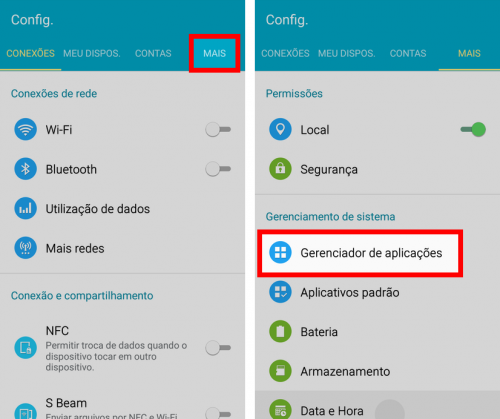This screenshot has width=500, height=419.
Task: Turn on the Wi-Fi switch
Action: [218, 129]
